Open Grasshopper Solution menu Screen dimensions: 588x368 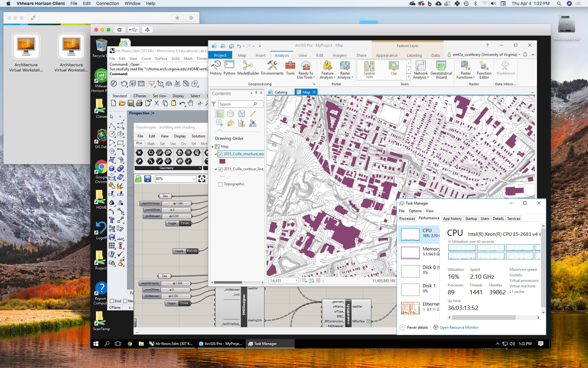point(198,136)
